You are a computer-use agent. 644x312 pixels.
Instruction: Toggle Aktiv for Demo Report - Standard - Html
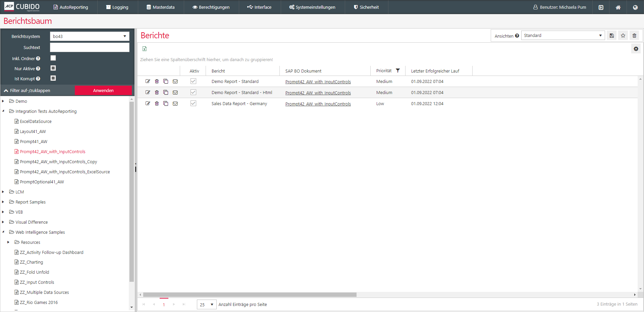pyautogui.click(x=193, y=92)
